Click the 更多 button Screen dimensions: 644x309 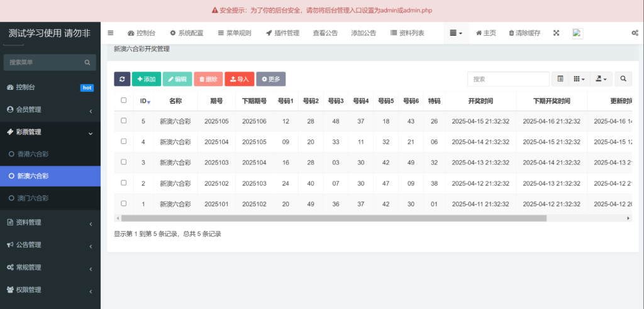(x=270, y=79)
